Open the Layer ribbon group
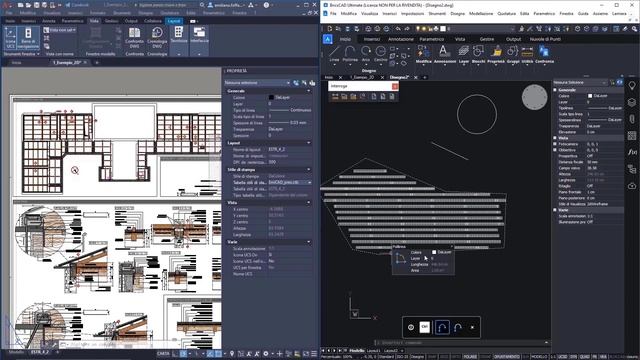 click(x=464, y=54)
